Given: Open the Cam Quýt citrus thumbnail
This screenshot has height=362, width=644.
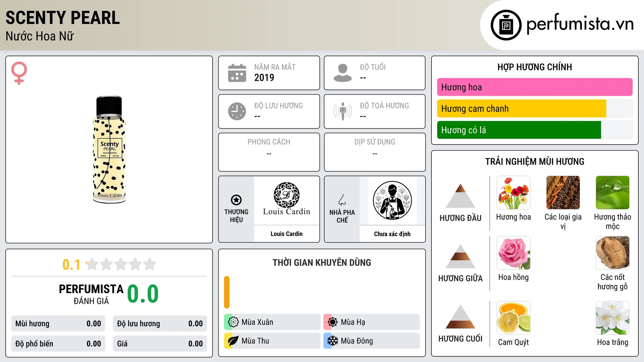Looking at the screenshot, I should pyautogui.click(x=514, y=318).
